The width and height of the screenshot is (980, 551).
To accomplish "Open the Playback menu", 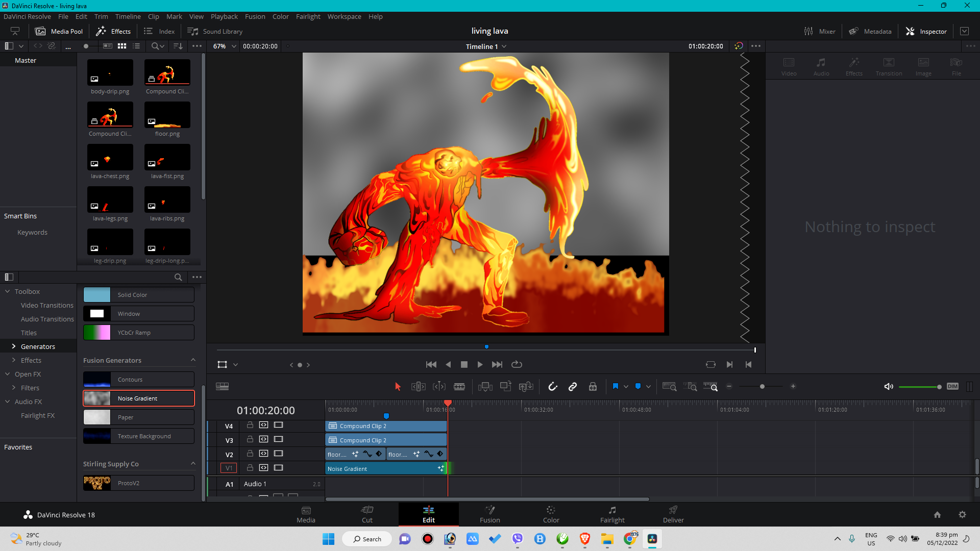I will click(224, 17).
